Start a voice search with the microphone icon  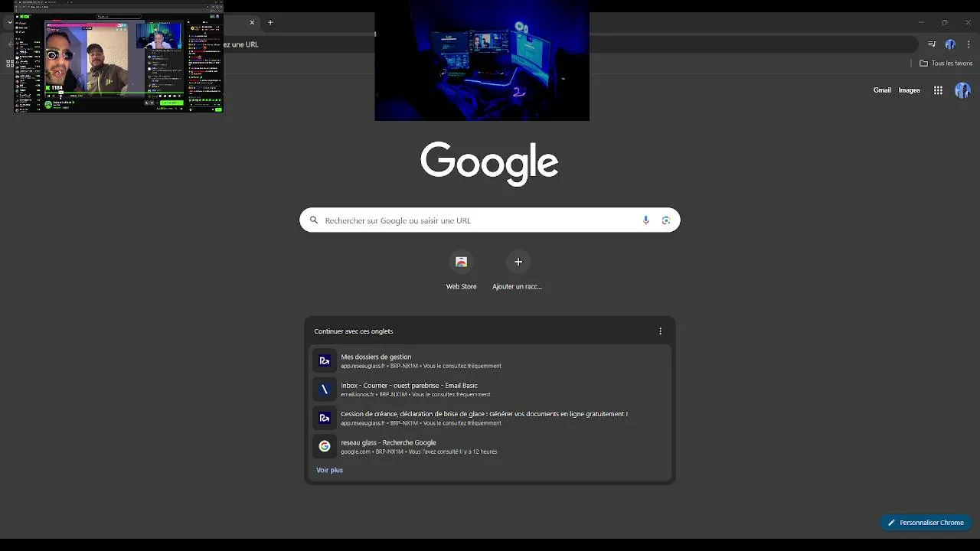tap(645, 220)
